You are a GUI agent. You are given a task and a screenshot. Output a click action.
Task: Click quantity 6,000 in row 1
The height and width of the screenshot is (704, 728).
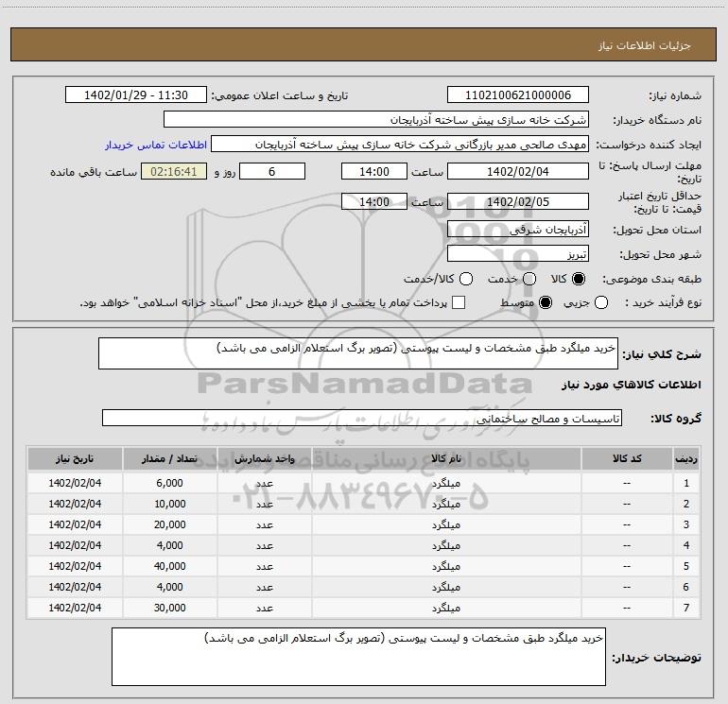(169, 483)
